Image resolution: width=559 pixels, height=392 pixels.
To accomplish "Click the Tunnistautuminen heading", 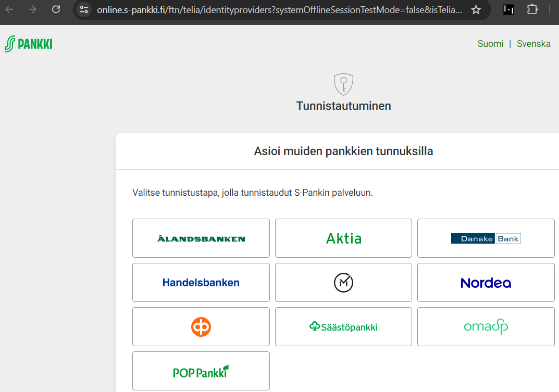I will [x=344, y=106].
